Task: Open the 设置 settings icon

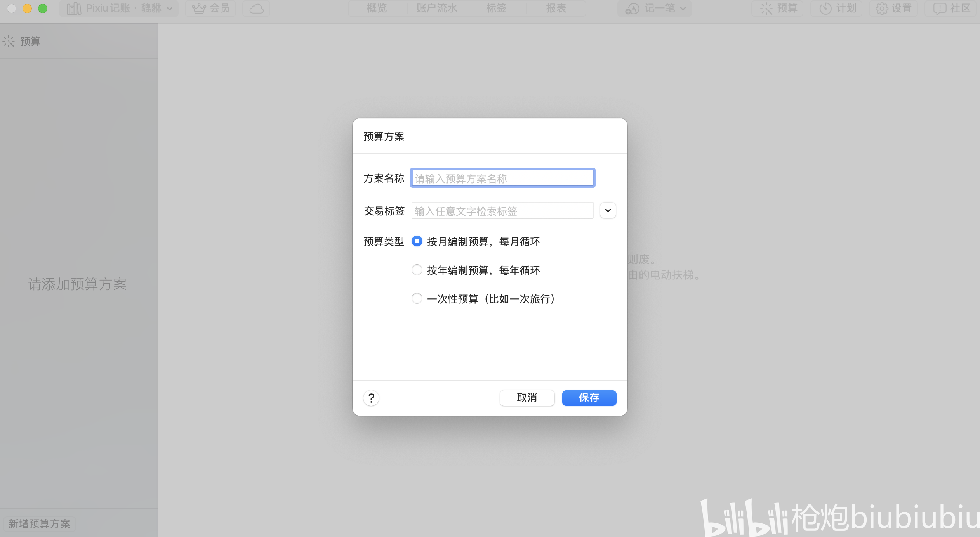Action: (893, 8)
